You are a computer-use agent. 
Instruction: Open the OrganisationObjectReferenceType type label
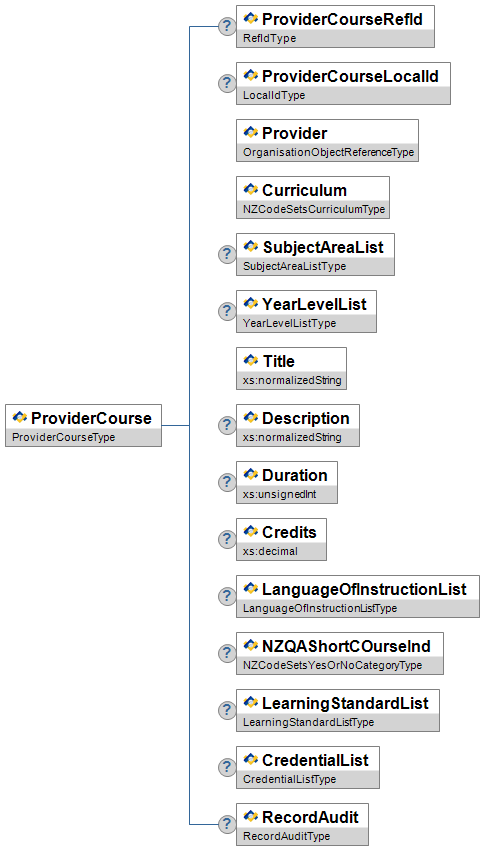coord(329,152)
